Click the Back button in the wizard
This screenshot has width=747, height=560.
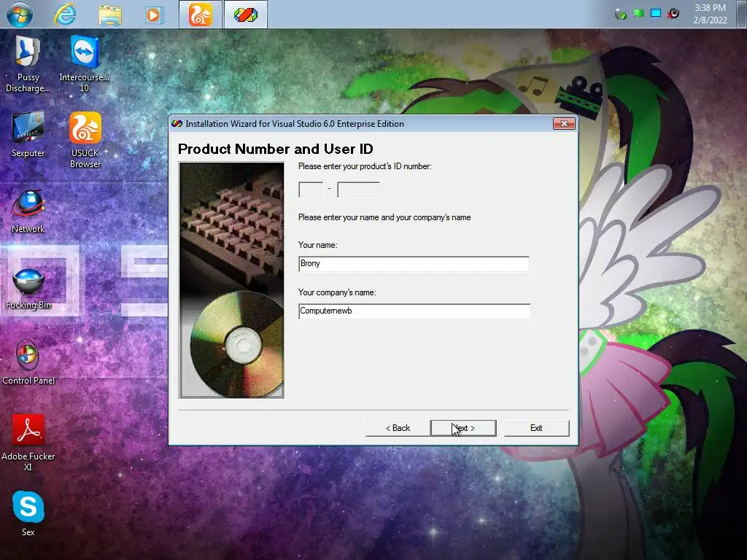[398, 428]
